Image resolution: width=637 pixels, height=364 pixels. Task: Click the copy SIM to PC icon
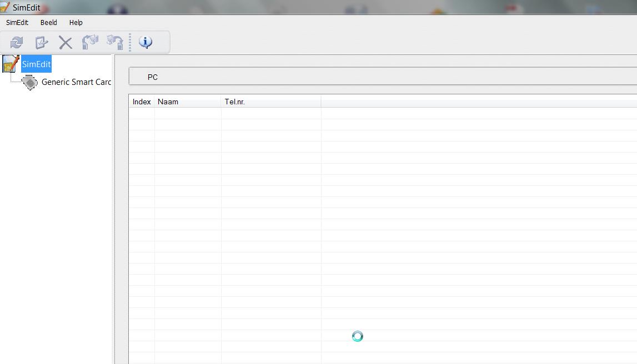(89, 42)
